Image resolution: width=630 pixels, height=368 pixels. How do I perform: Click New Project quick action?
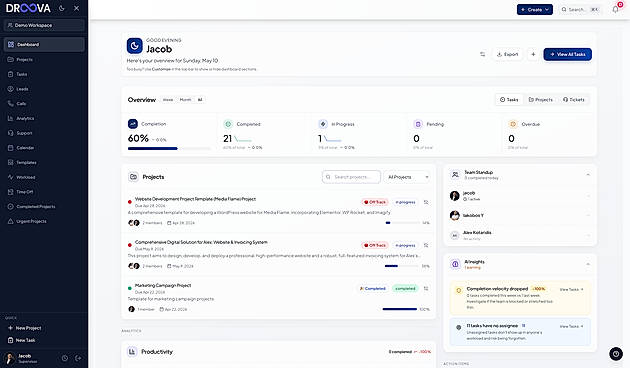(x=25, y=328)
